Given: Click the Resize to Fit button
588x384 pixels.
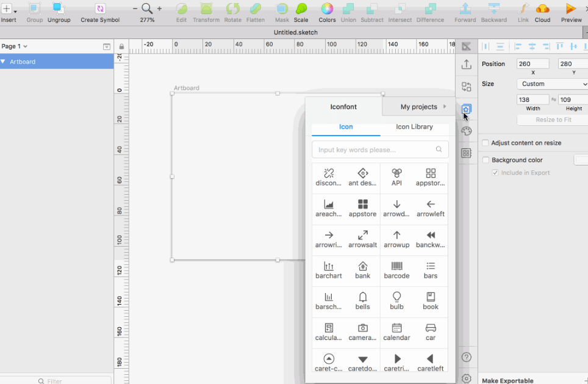Looking at the screenshot, I should pyautogui.click(x=553, y=120).
